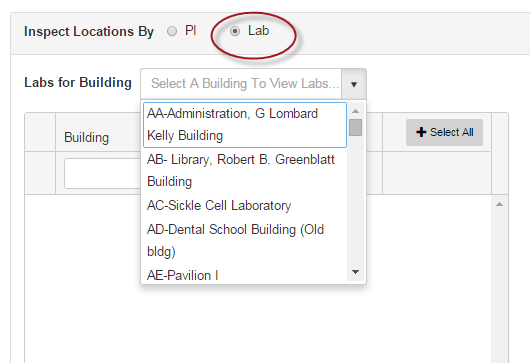The image size is (530, 363).
Task: Click the dropdown list scrollbar track
Action: tap(355, 201)
